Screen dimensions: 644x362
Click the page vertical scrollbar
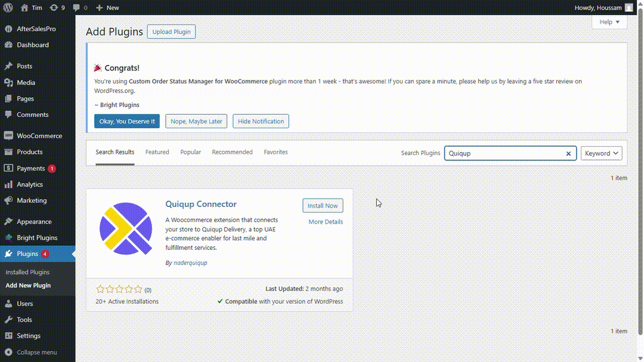(640, 172)
